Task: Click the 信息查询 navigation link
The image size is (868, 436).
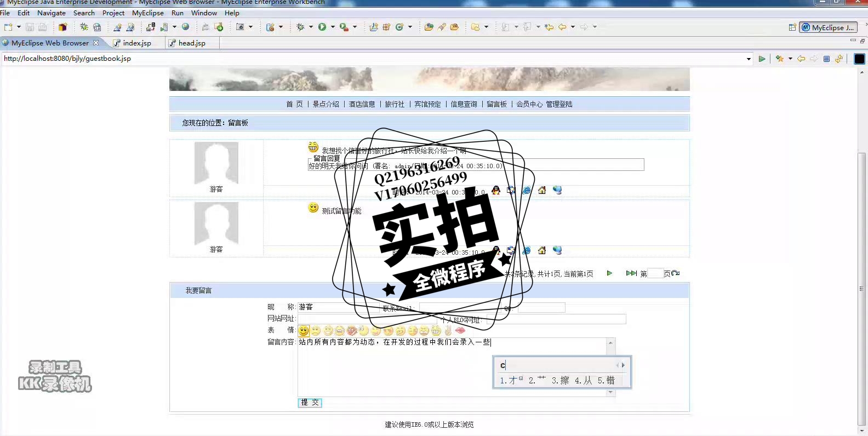Action: 464,104
